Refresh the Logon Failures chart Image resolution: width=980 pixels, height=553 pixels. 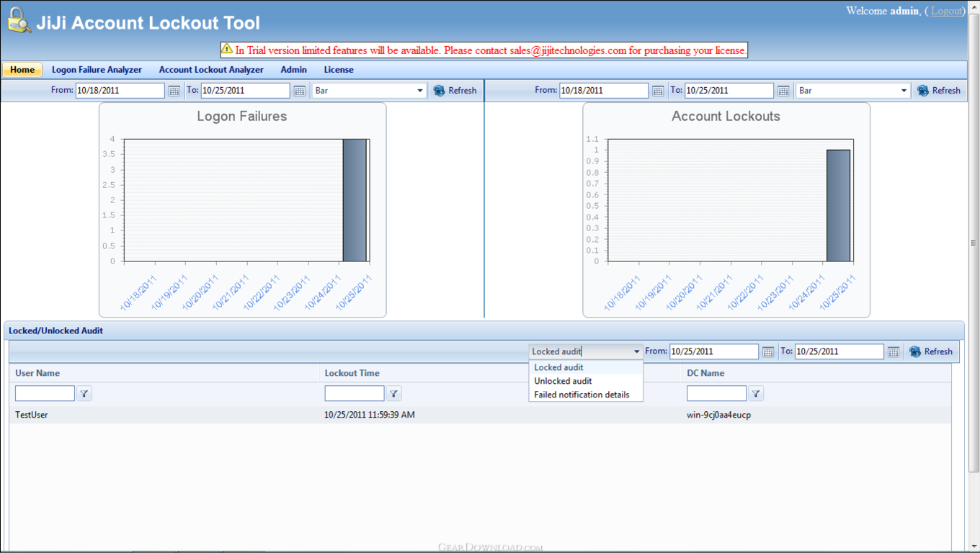455,91
